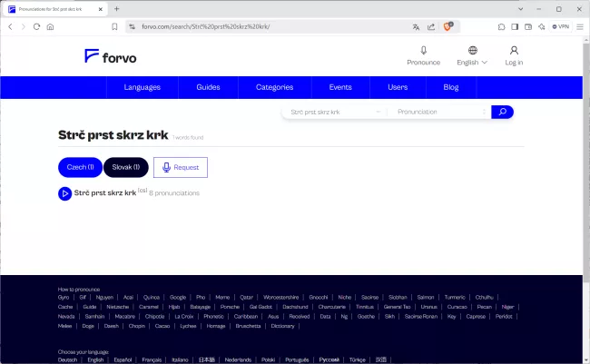The image size is (590, 364).
Task: Open a new browser tab
Action: click(x=117, y=9)
